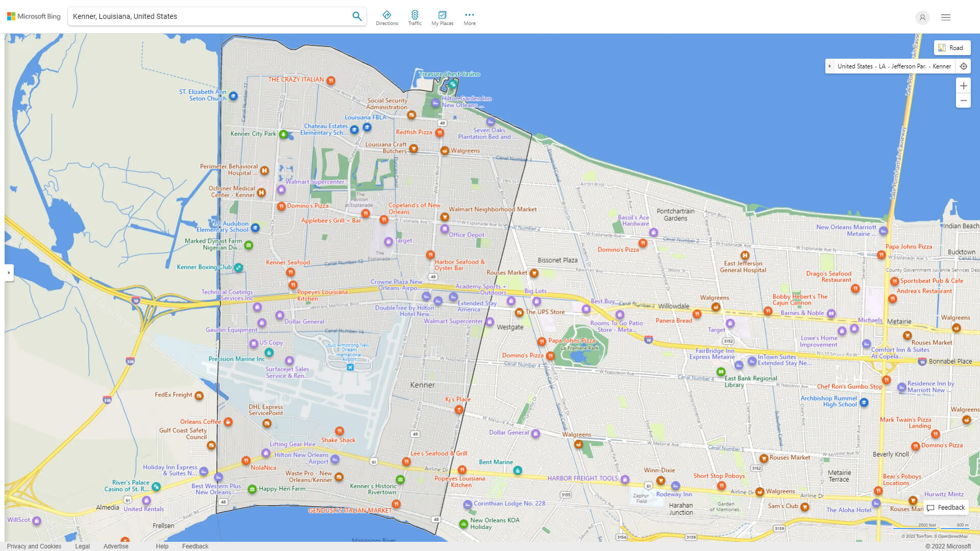Screen dimensions: 980x551
Task: Click the Help footer link
Action: click(162, 546)
